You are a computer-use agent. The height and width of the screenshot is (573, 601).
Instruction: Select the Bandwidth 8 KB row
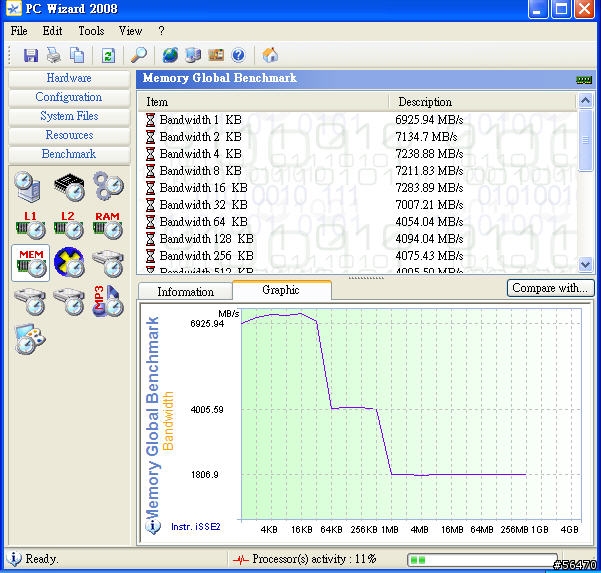[357, 171]
